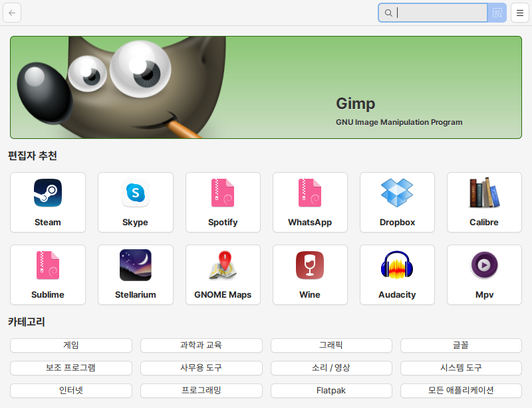Browse the 인터넷 category
The height and width of the screenshot is (408, 532).
pyautogui.click(x=71, y=391)
